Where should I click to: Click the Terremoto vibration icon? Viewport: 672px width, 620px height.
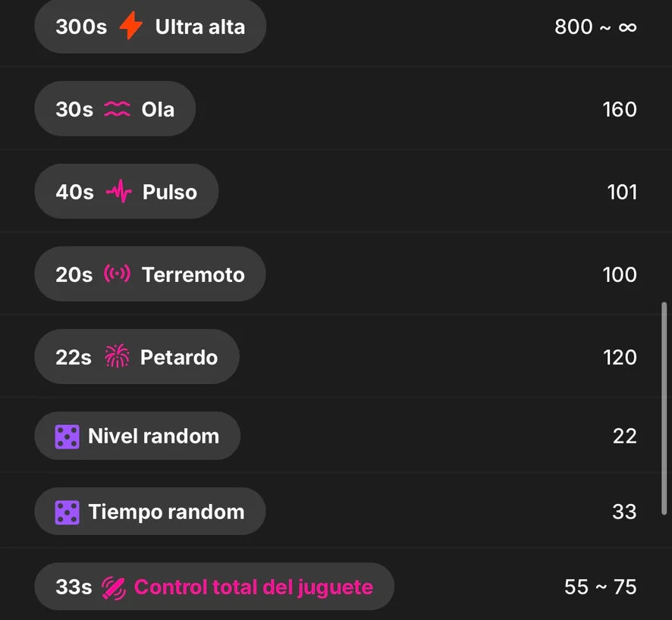[117, 274]
